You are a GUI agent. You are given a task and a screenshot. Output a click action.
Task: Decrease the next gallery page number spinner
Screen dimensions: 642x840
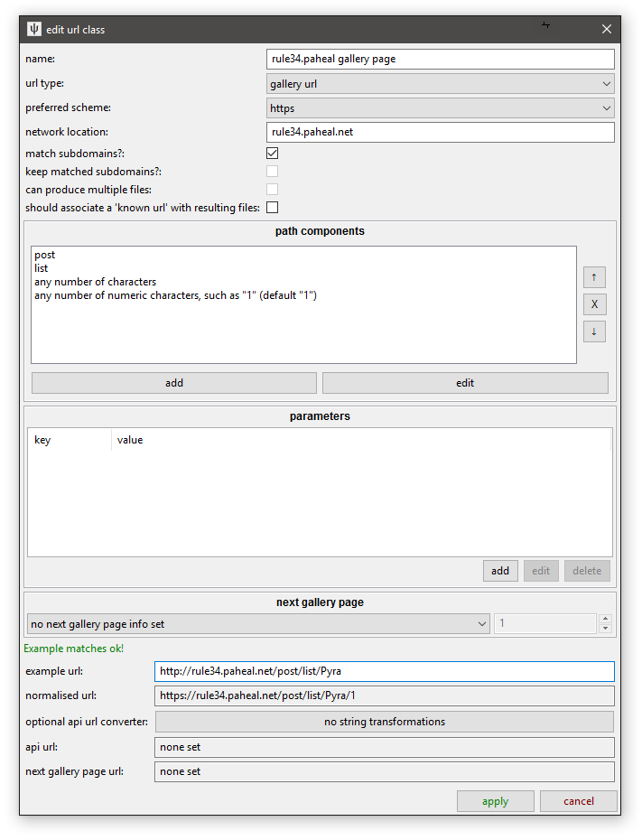point(606,629)
